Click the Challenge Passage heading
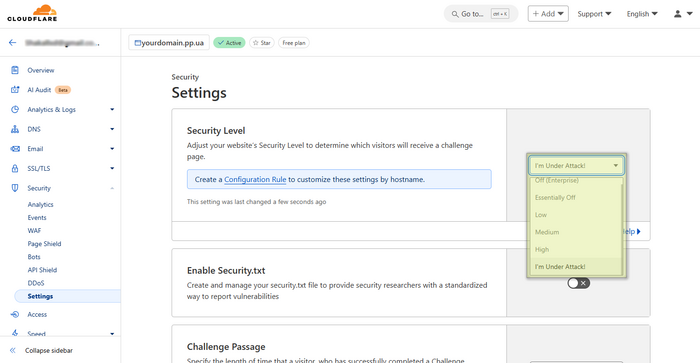The height and width of the screenshot is (363, 700). [x=226, y=347]
